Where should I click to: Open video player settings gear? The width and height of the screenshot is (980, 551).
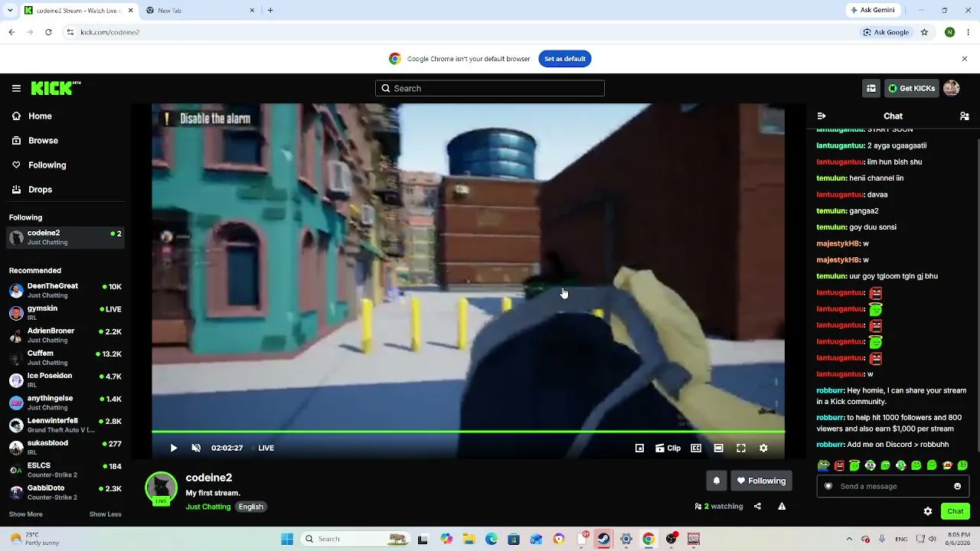[763, 448]
